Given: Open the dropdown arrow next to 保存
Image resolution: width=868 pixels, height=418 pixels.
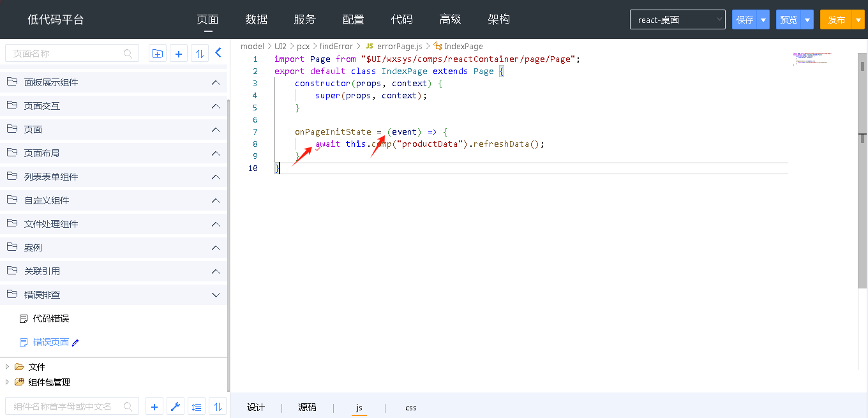Looking at the screenshot, I should pyautogui.click(x=763, y=20).
